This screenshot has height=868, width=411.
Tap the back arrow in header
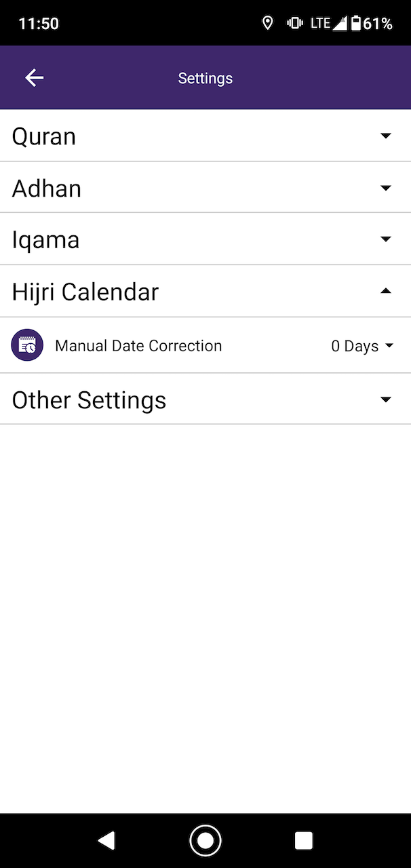tap(34, 78)
